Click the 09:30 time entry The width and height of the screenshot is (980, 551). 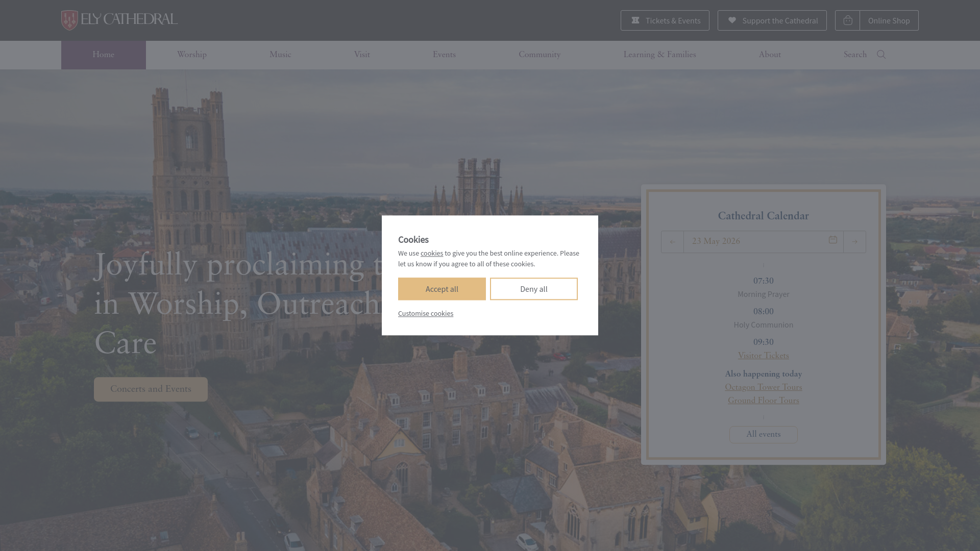click(764, 342)
